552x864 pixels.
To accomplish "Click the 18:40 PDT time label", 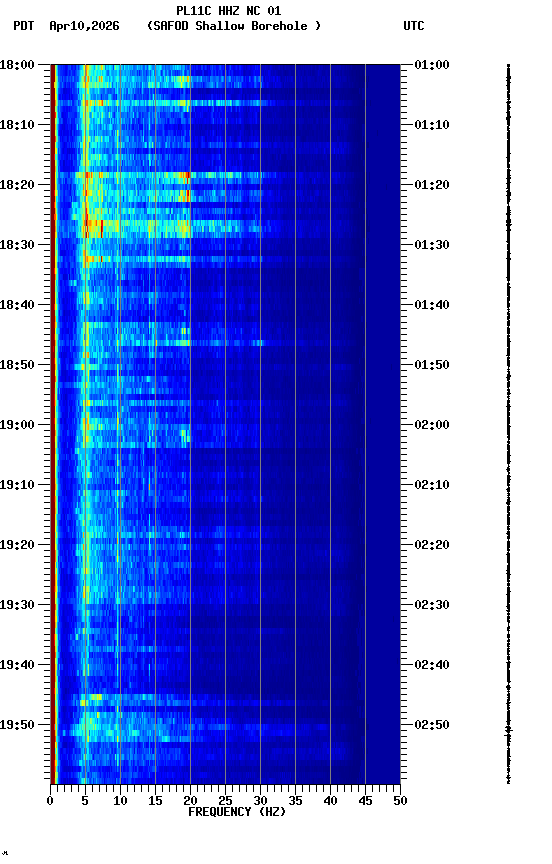I will [x=17, y=305].
